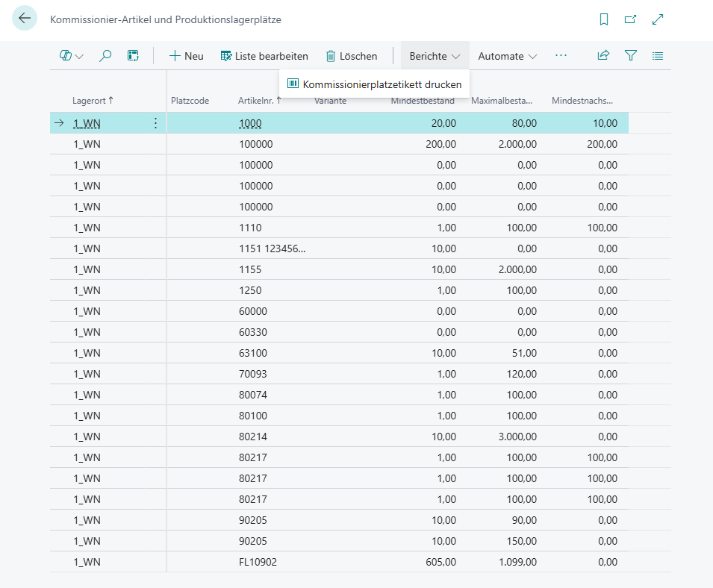Open the views dropdown at toolbar left

[x=71, y=56]
